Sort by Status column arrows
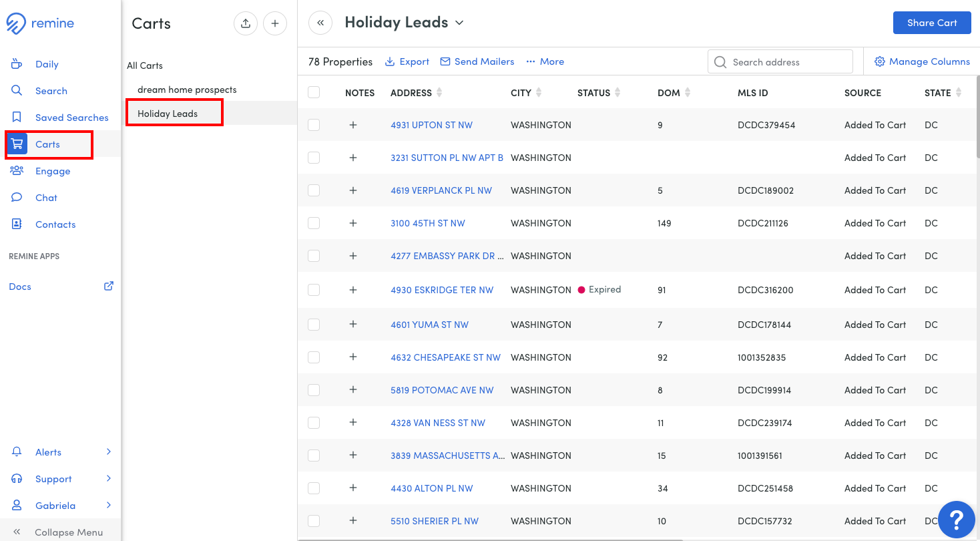Image resolution: width=980 pixels, height=541 pixels. (x=618, y=93)
